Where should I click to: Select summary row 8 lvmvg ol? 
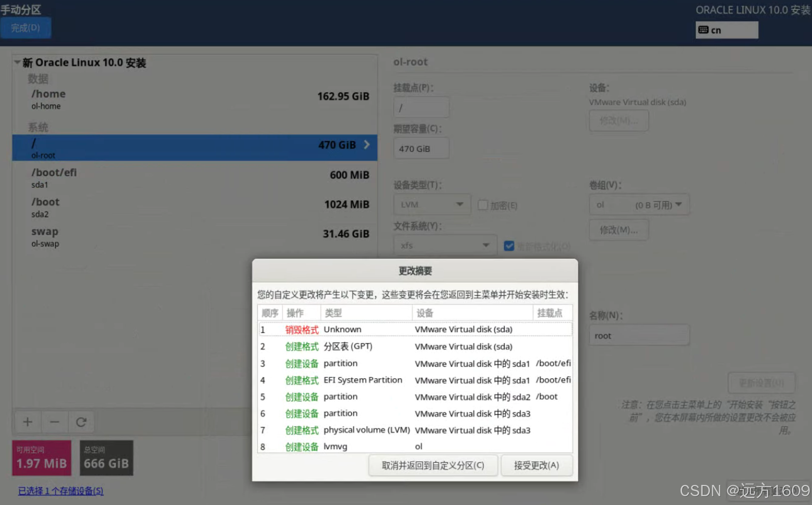tap(415, 446)
